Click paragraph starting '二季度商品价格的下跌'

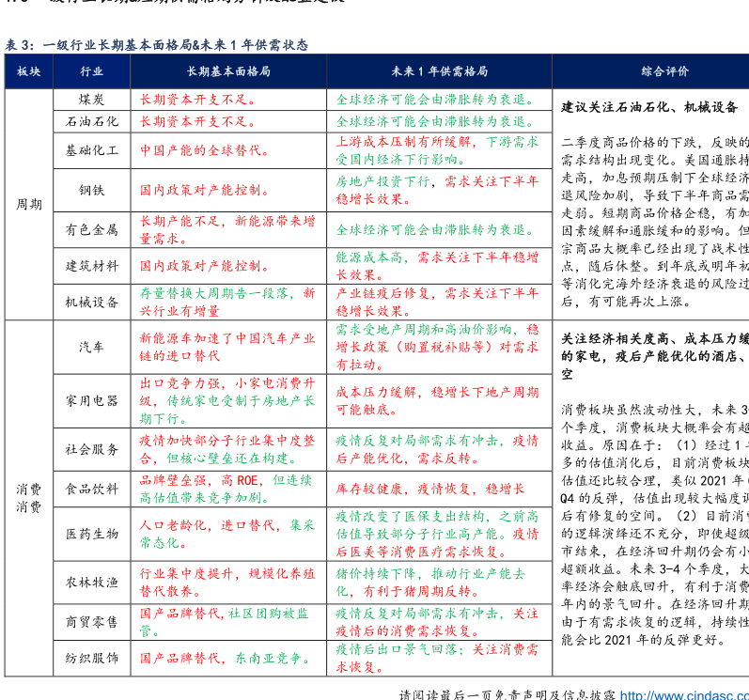point(655,222)
